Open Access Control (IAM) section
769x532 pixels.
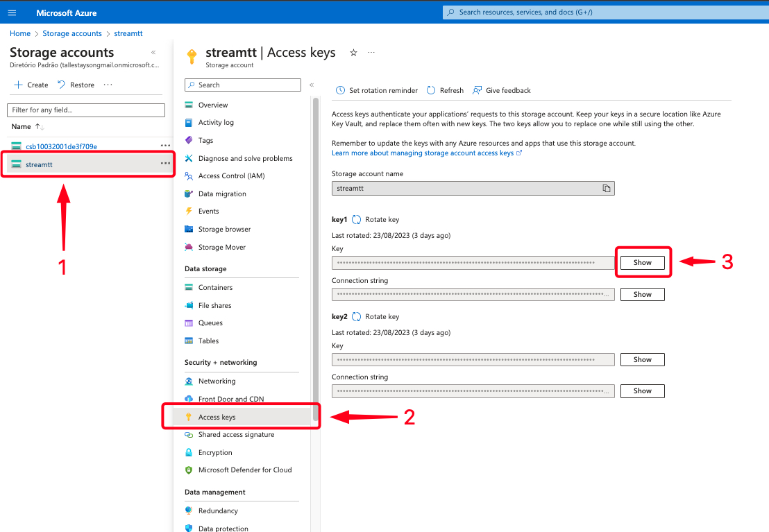click(231, 176)
